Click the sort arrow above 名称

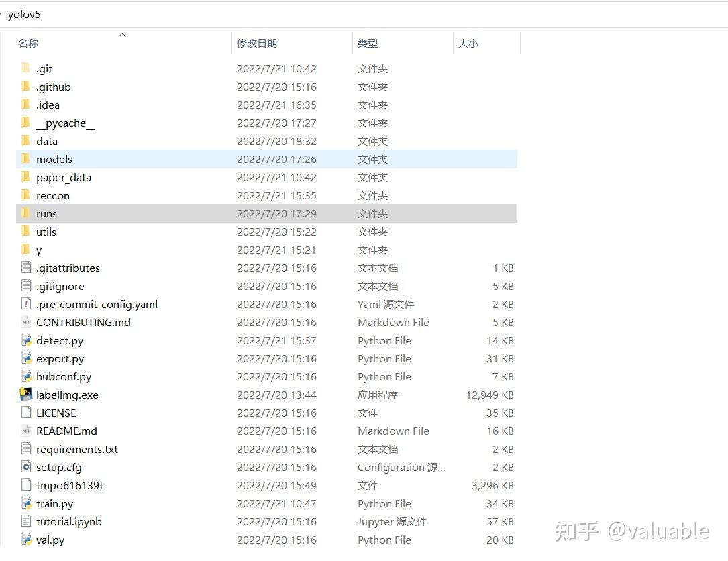pos(123,34)
